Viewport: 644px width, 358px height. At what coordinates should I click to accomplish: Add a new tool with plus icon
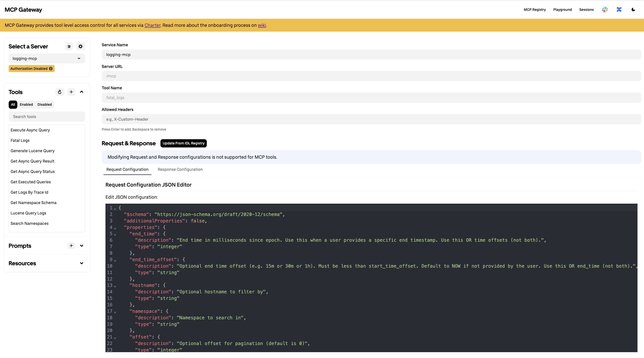(71, 92)
